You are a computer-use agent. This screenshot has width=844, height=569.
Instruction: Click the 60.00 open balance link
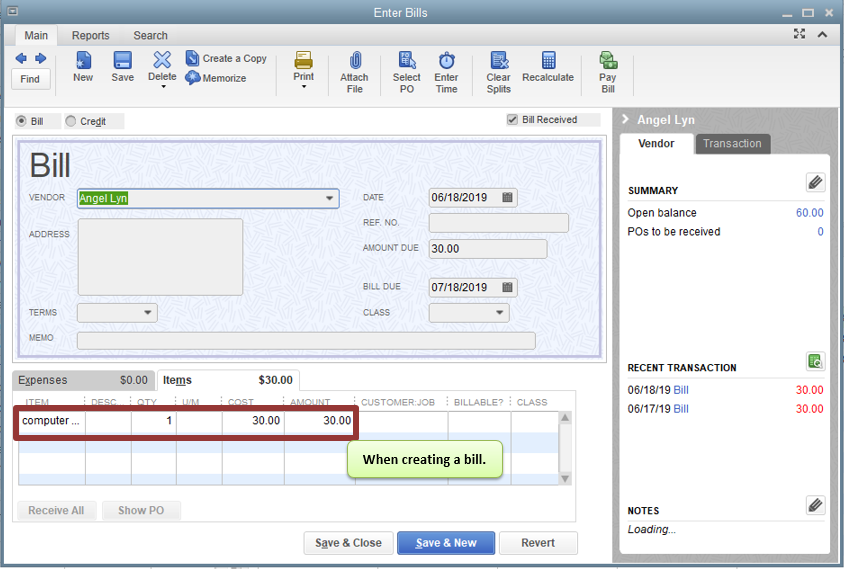click(810, 213)
